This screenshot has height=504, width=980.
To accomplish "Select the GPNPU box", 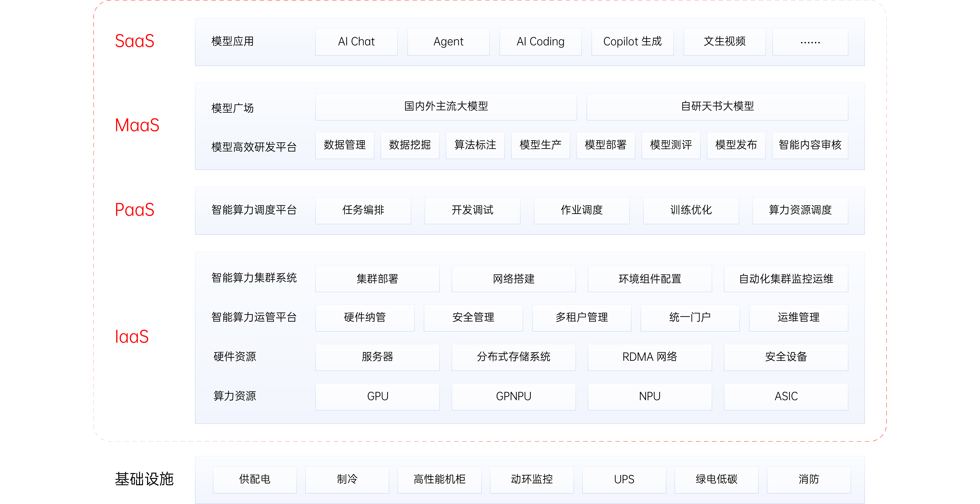I will coord(514,397).
